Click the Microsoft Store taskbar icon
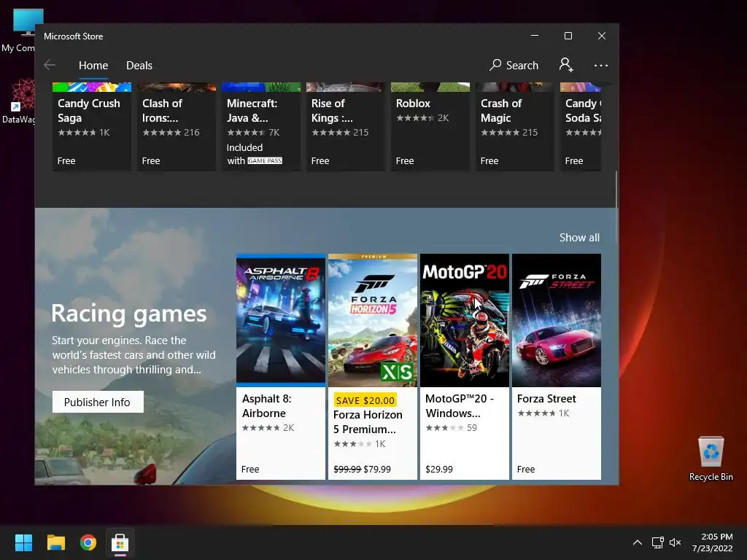The height and width of the screenshot is (560, 747). [x=120, y=542]
